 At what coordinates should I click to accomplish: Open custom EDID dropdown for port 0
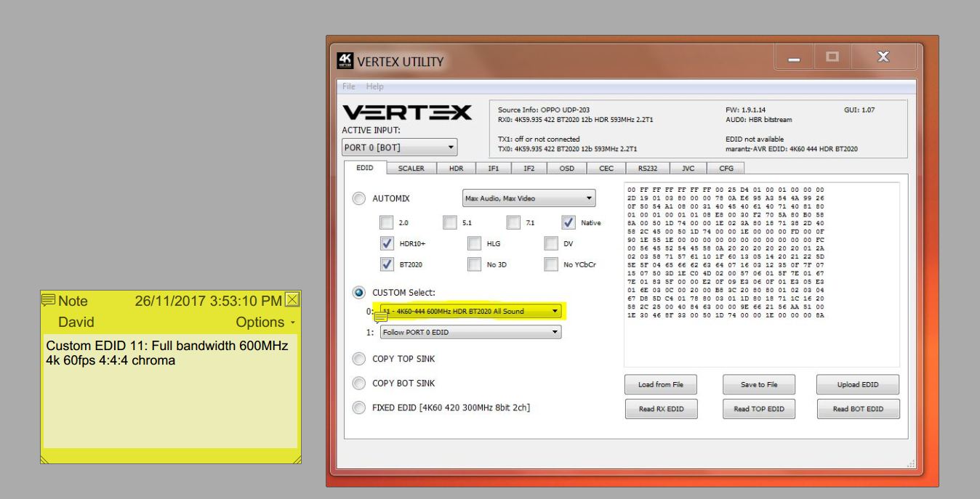[x=470, y=312]
